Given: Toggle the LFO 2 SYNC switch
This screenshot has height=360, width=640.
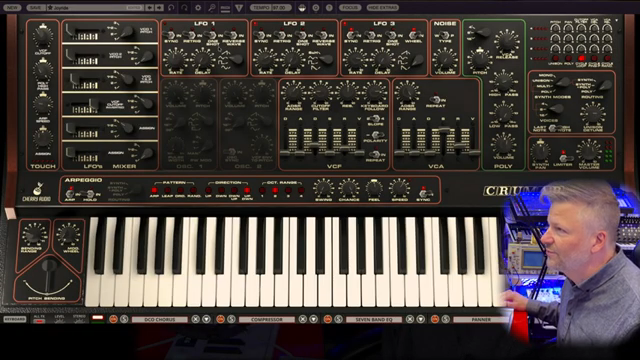Looking at the screenshot, I should pos(259,35).
